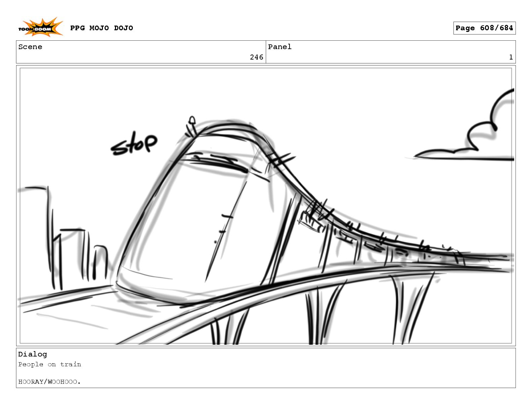Screen dimensions: 532x412
Task: Click the 'Scene' label
Action: pyautogui.click(x=30, y=47)
